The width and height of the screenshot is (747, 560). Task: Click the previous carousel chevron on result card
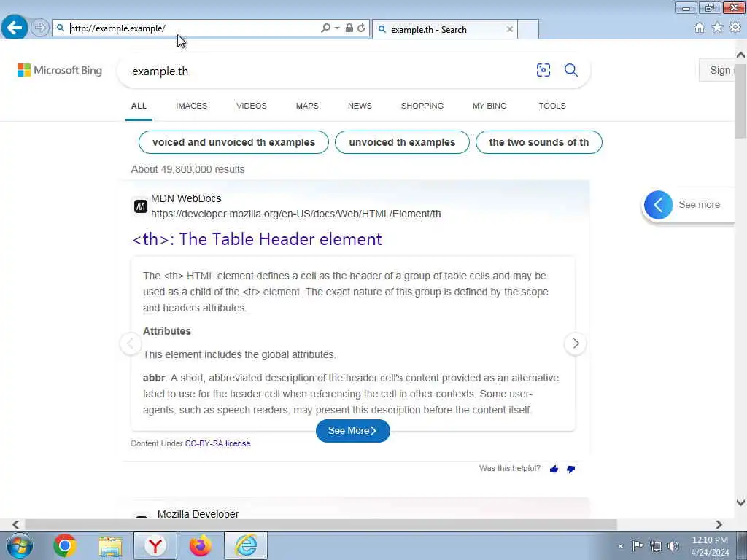(131, 343)
